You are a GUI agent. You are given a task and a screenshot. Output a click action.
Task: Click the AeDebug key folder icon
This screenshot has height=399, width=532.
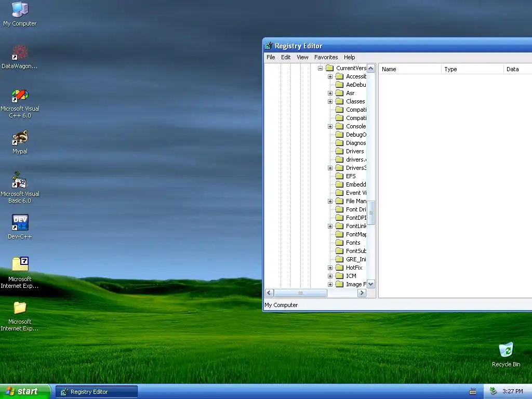pyautogui.click(x=339, y=85)
